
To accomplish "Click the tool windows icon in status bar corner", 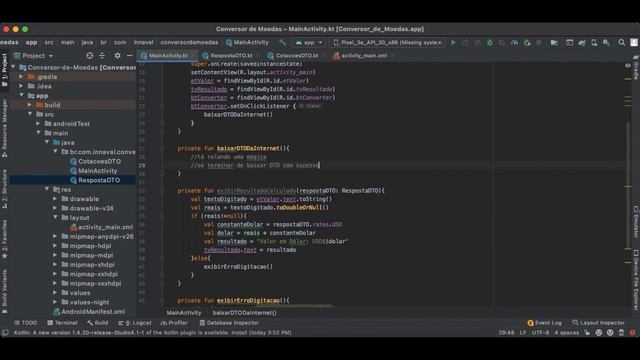I will point(5,333).
